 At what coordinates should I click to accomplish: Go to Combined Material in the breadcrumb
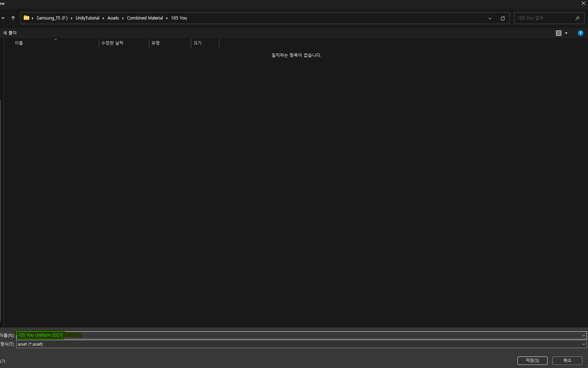[x=145, y=18]
